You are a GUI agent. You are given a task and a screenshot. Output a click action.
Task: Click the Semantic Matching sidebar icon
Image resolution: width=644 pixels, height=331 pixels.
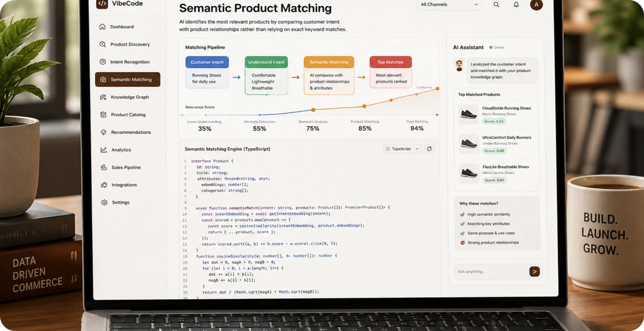click(103, 80)
